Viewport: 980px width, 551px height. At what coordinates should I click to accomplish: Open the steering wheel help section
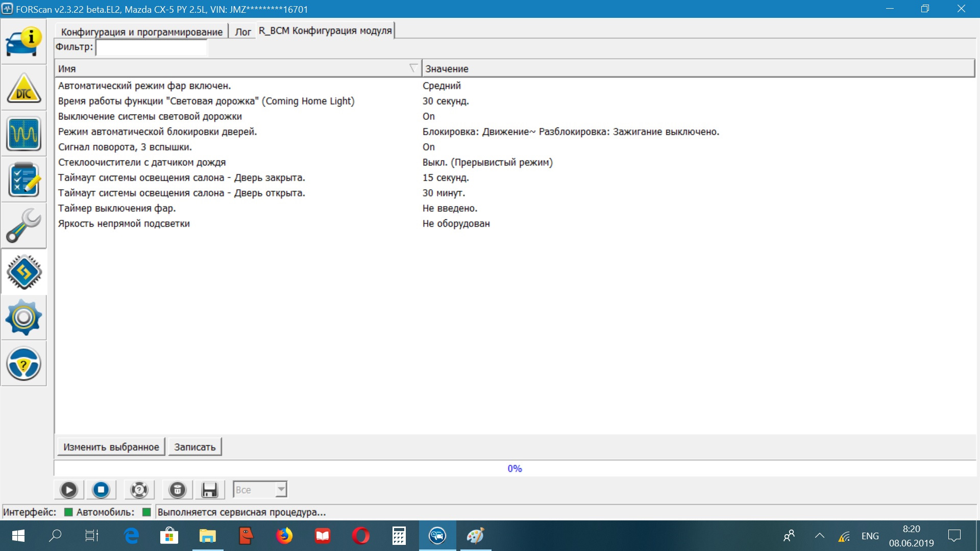pyautogui.click(x=23, y=364)
